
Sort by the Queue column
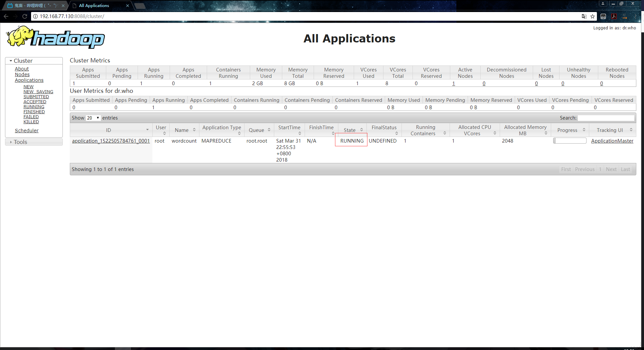click(x=259, y=130)
